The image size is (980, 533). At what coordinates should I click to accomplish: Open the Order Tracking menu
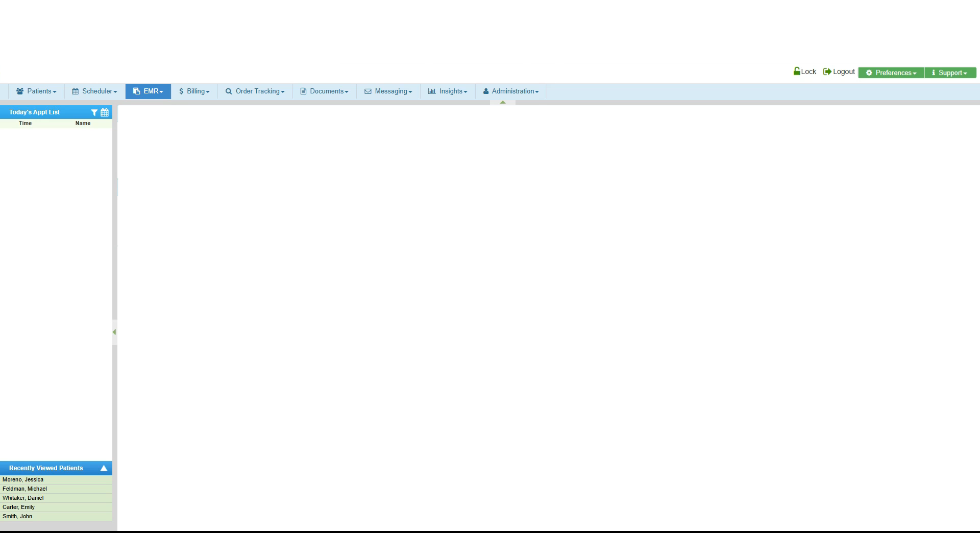coord(255,91)
